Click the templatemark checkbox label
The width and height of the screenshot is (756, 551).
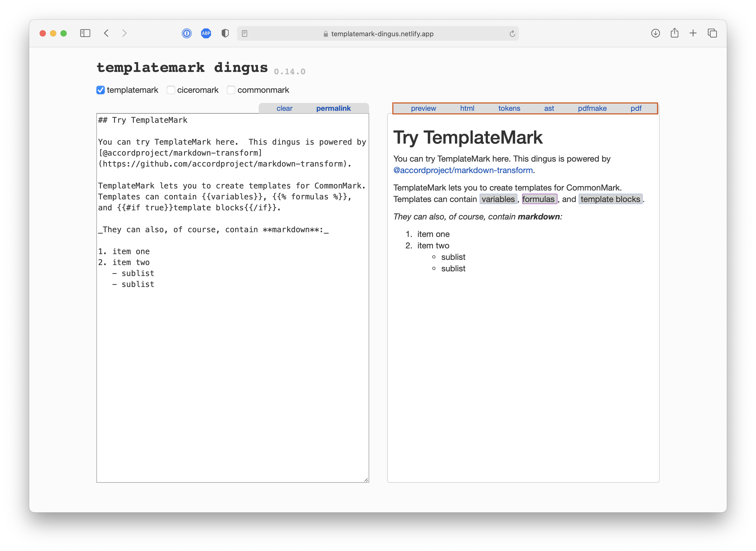[132, 90]
